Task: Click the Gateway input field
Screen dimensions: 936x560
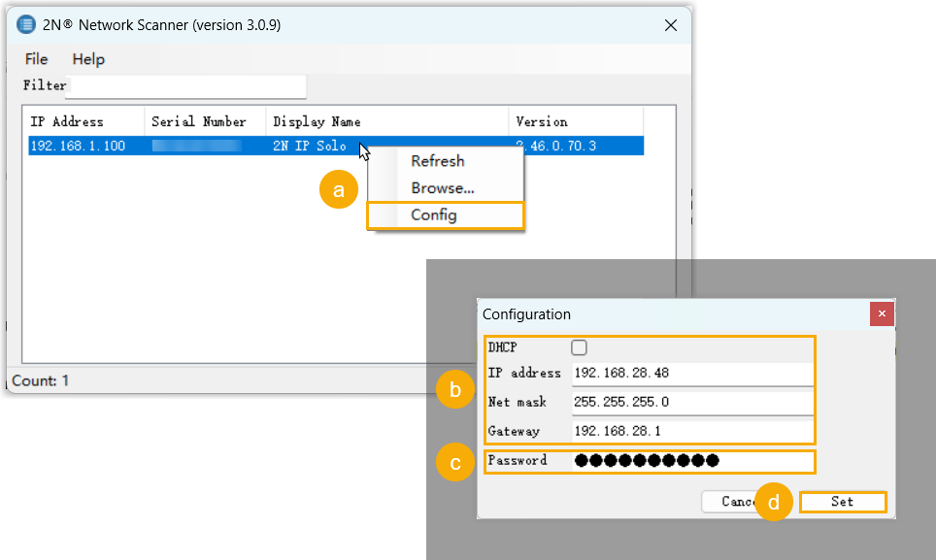Action: point(691,431)
